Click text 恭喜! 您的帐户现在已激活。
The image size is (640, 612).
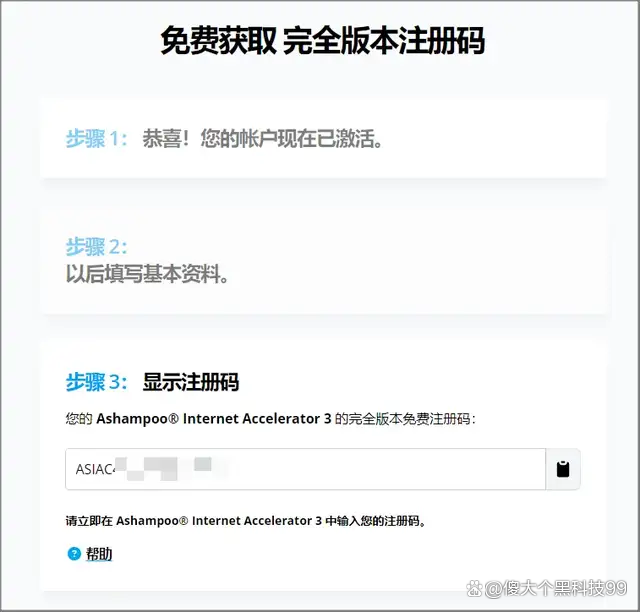click(x=262, y=139)
